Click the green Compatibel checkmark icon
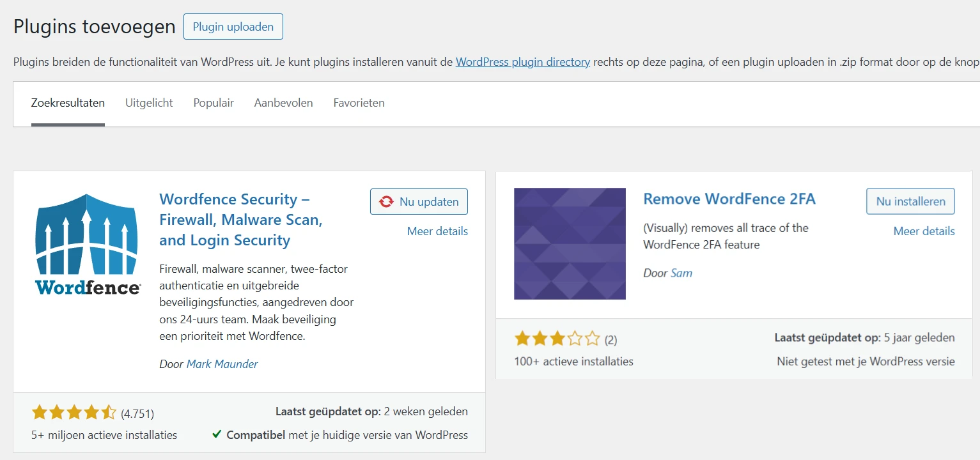 point(217,435)
